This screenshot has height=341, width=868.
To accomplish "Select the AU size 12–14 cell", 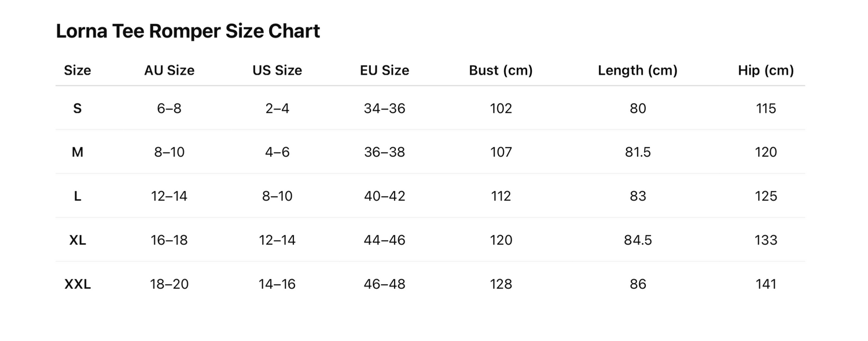I will click(x=170, y=196).
